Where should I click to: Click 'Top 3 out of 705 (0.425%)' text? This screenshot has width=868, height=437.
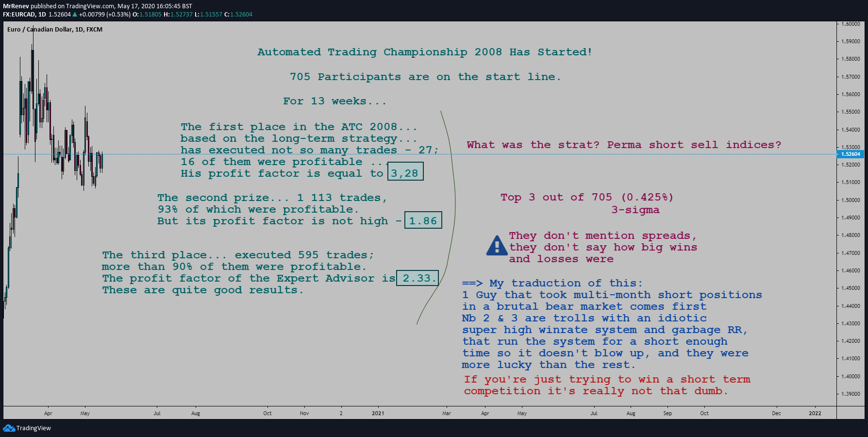click(x=587, y=197)
